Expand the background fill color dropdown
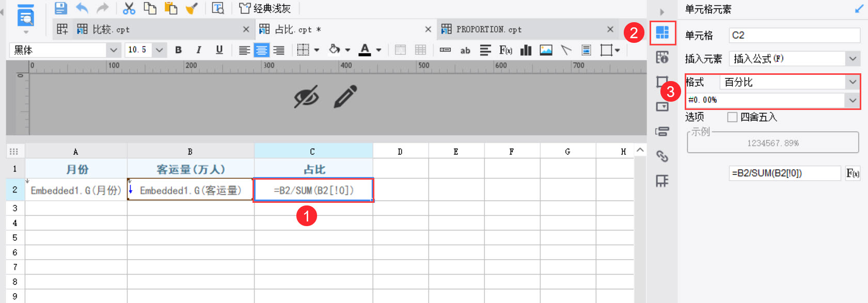This screenshot has height=303, width=868. pyautogui.click(x=348, y=50)
